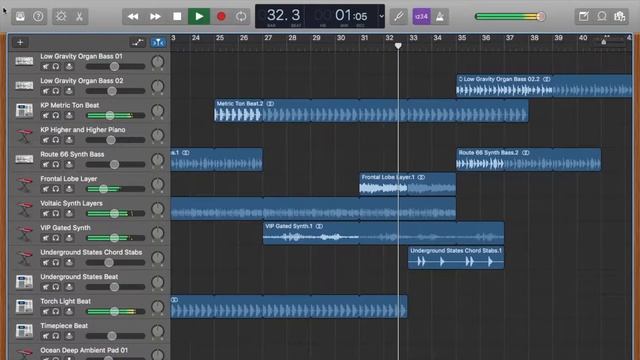Image resolution: width=640 pixels, height=360 pixels.
Task: Select KP Metric Ton Beat drum machine icon
Action: pyautogui.click(x=24, y=110)
